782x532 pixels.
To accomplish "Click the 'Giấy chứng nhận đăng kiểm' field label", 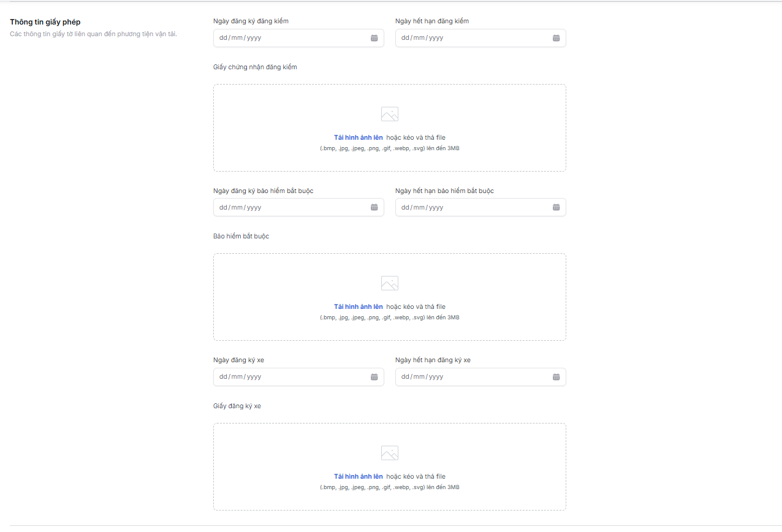I will (x=255, y=67).
